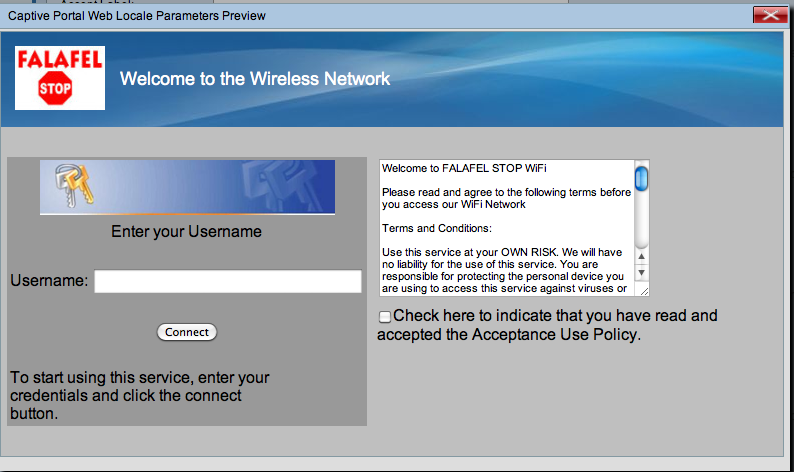Click the 'To start using this service' instructions
Image resolution: width=794 pixels, height=472 pixels.
tap(139, 396)
